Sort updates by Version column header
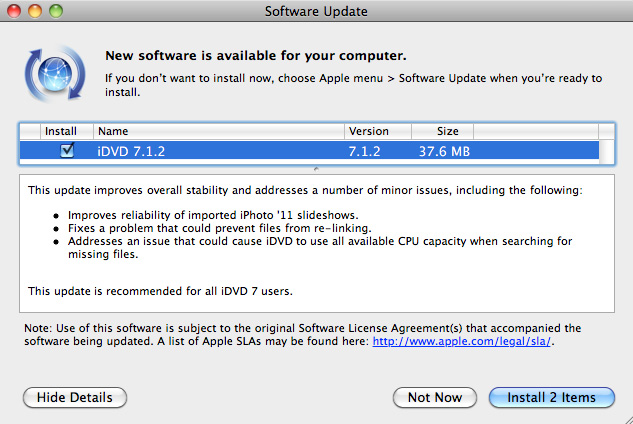633x424 pixels. pyautogui.click(x=378, y=131)
